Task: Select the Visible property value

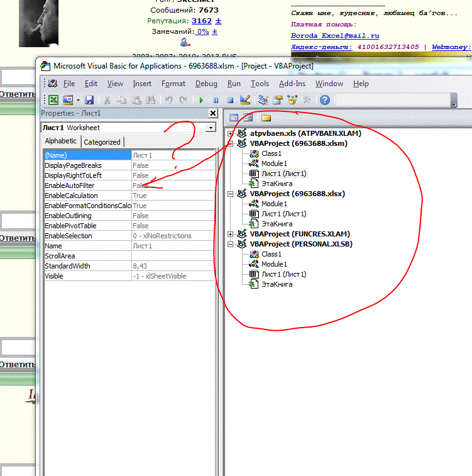Action: coord(173,276)
